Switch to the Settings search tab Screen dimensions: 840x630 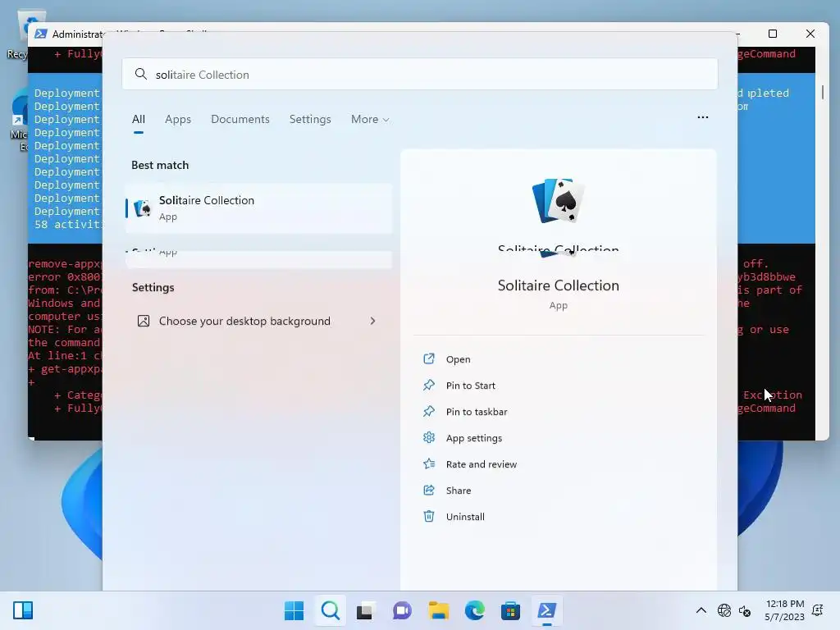(x=310, y=119)
